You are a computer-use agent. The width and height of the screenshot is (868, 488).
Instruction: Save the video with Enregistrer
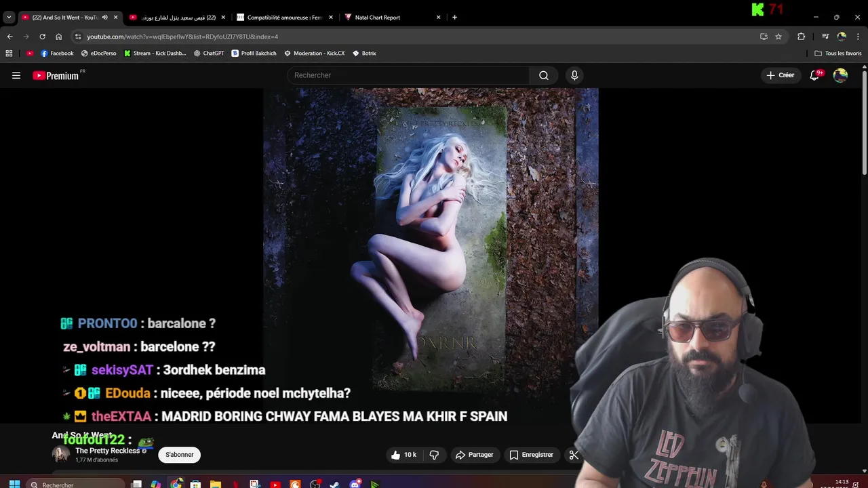pyautogui.click(x=532, y=455)
